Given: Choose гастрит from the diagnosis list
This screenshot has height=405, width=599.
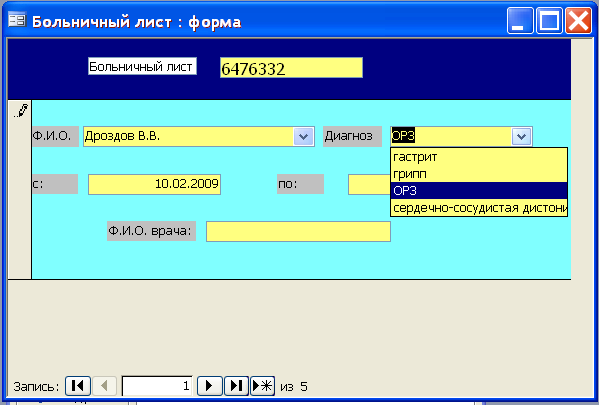Looking at the screenshot, I should coord(479,157).
